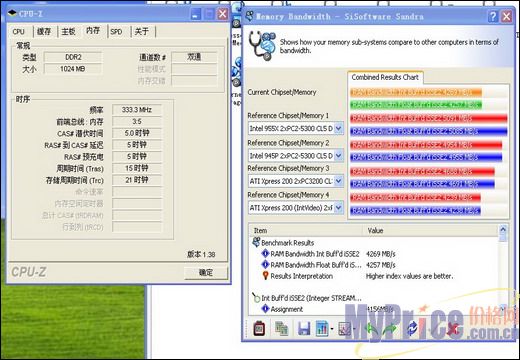Click the Benchmark Results icon in results list
The image size is (520, 360).
click(x=256, y=242)
